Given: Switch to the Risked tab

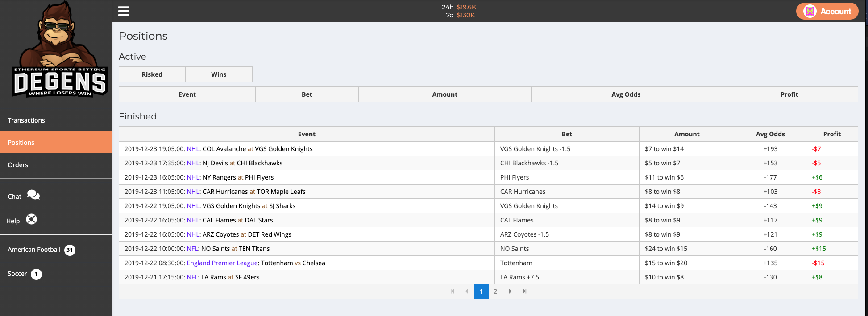Looking at the screenshot, I should pyautogui.click(x=152, y=74).
